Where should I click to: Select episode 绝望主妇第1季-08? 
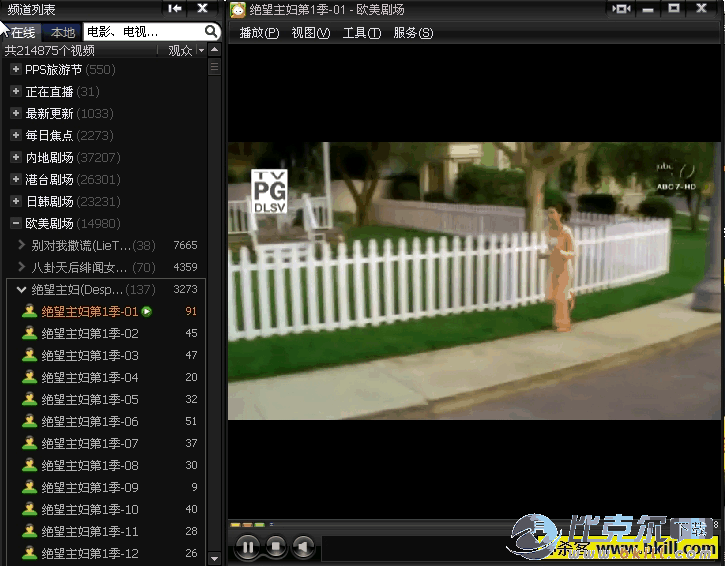click(x=90, y=466)
